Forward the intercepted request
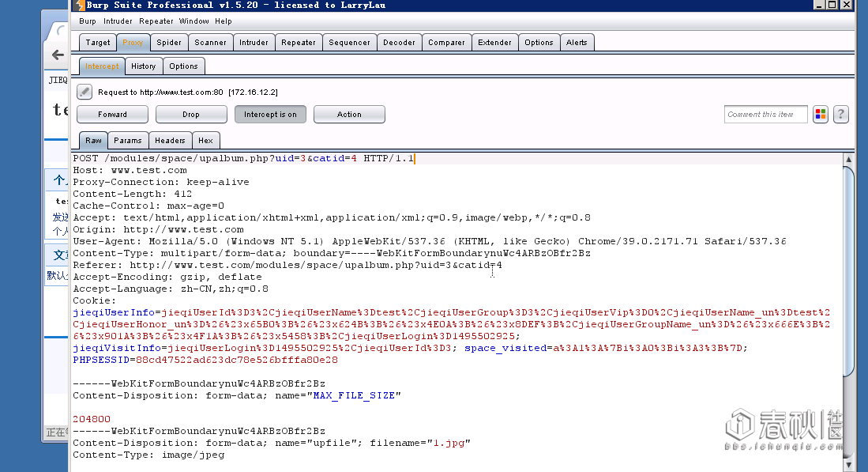 click(x=112, y=114)
